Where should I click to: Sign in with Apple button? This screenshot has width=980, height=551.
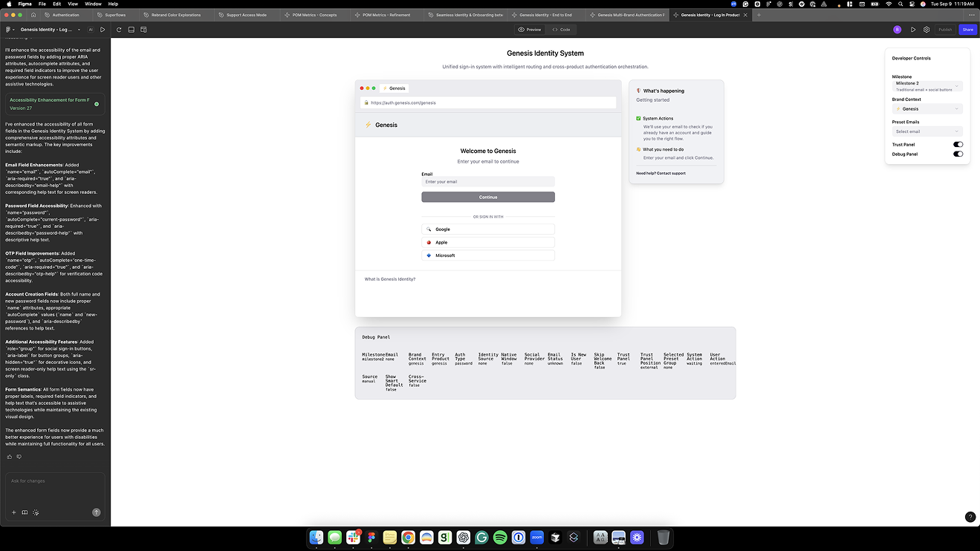pyautogui.click(x=488, y=242)
